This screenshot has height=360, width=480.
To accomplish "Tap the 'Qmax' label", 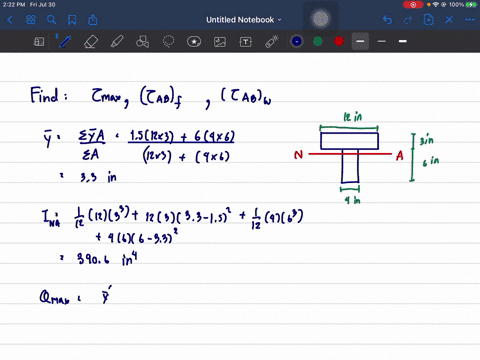I will point(55,297).
